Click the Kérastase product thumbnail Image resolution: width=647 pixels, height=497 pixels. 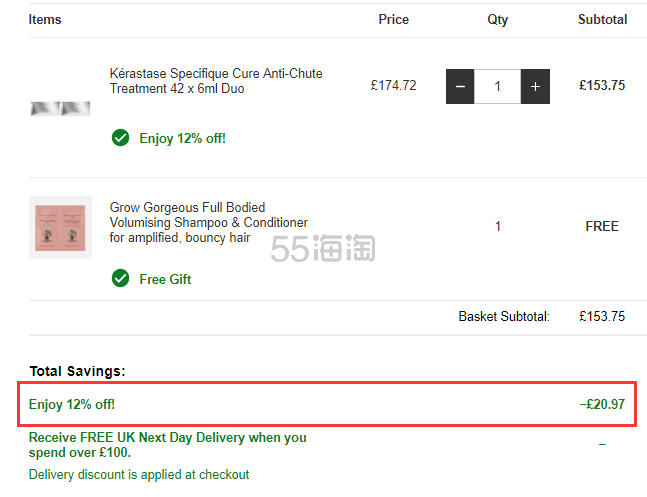pyautogui.click(x=60, y=107)
